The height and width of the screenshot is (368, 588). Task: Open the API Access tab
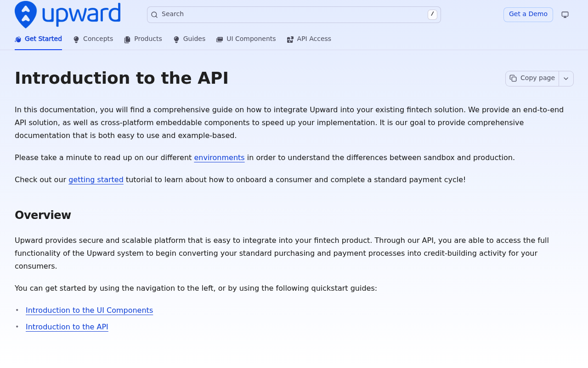pos(309,39)
